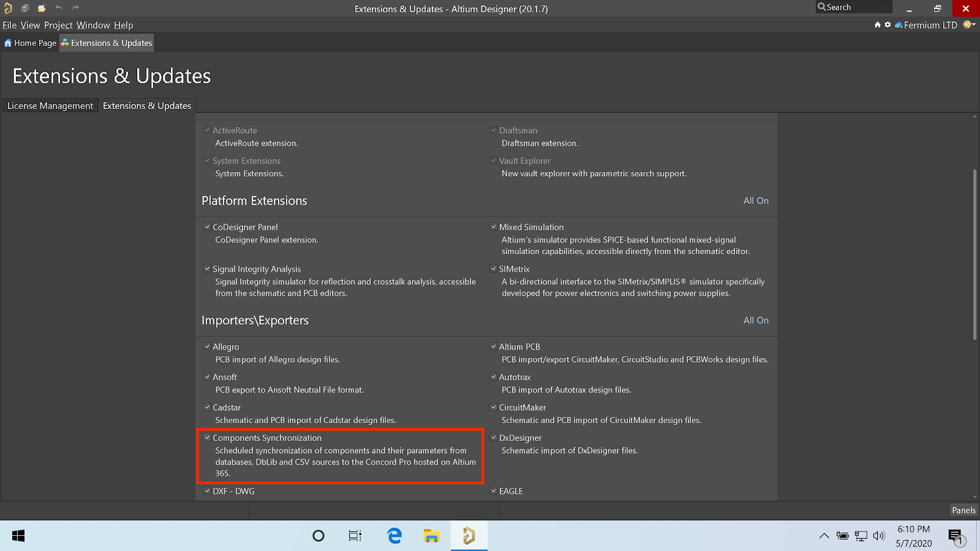The height and width of the screenshot is (551, 980).
Task: Select the Extensions & Updates document tab
Action: (107, 43)
